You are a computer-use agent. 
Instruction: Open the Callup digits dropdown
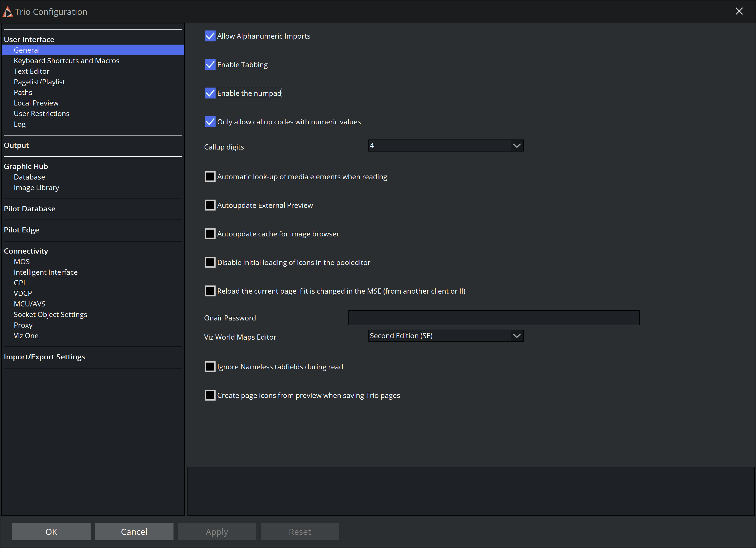pyautogui.click(x=446, y=146)
